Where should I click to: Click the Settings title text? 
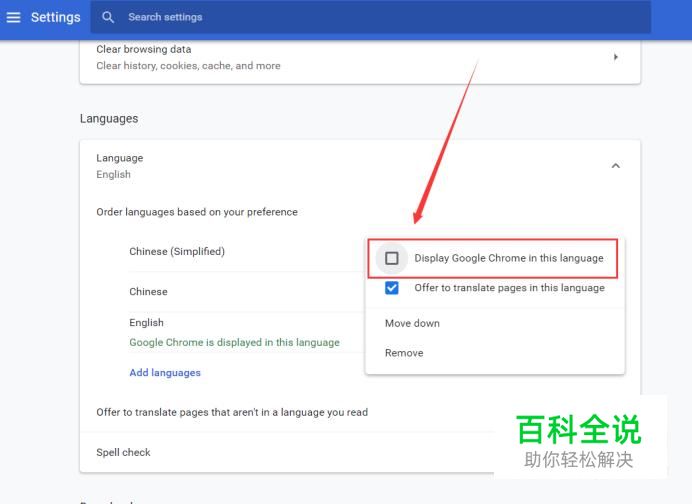click(x=56, y=17)
